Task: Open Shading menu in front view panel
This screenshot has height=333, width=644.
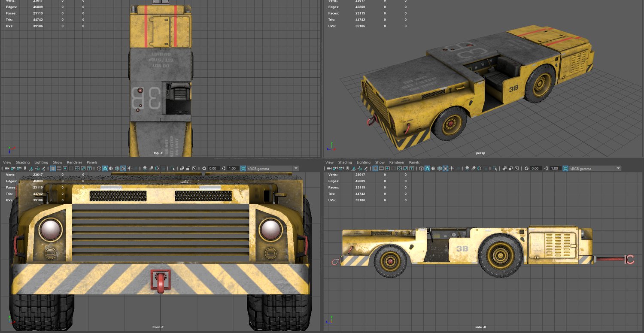Action: (x=23, y=163)
